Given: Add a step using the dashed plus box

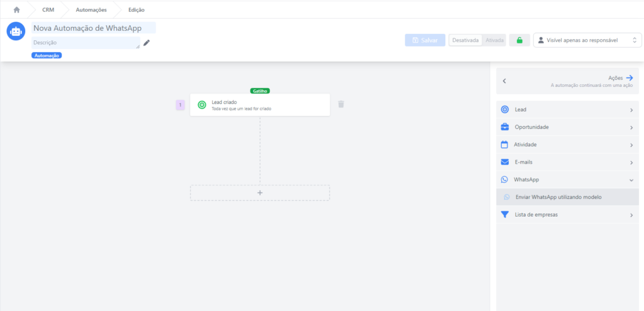Looking at the screenshot, I should coord(260,193).
